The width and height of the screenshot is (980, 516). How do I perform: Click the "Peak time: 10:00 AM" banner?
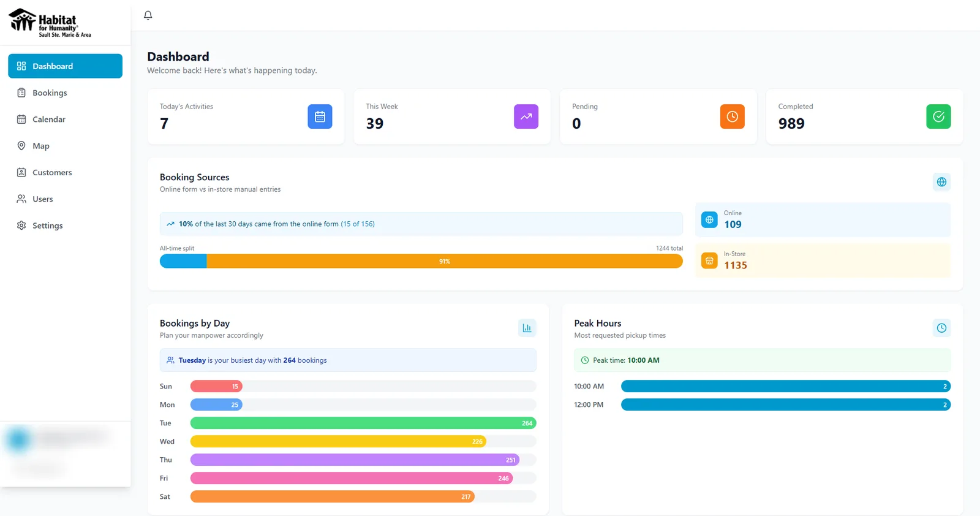point(762,360)
